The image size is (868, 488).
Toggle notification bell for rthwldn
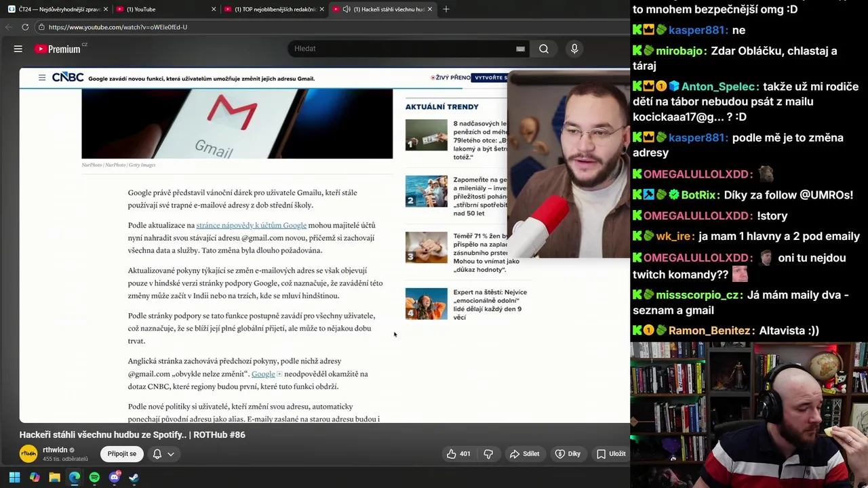pos(157,454)
